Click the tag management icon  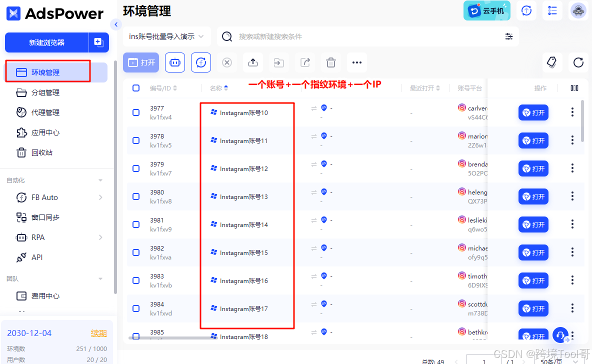[552, 62]
